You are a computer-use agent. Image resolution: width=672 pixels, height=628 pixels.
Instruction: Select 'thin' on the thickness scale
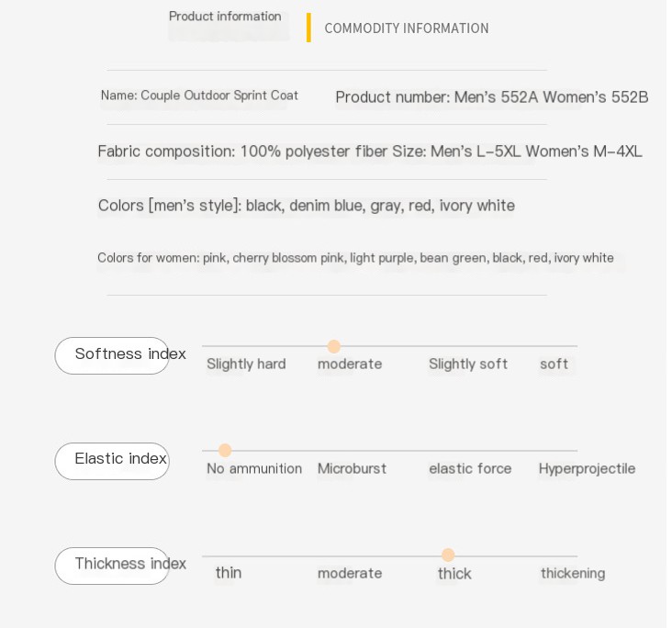(x=229, y=574)
